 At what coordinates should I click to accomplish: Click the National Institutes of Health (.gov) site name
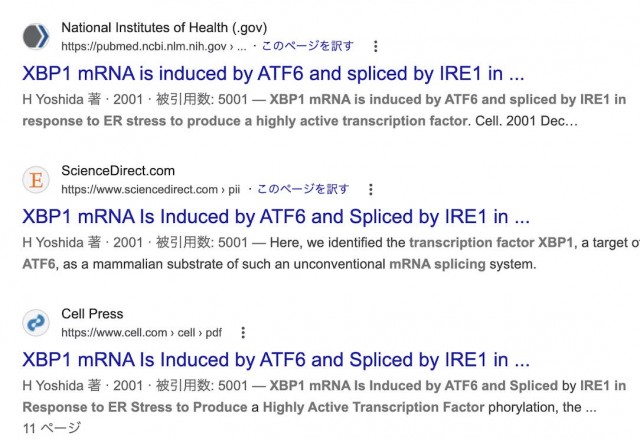click(164, 27)
